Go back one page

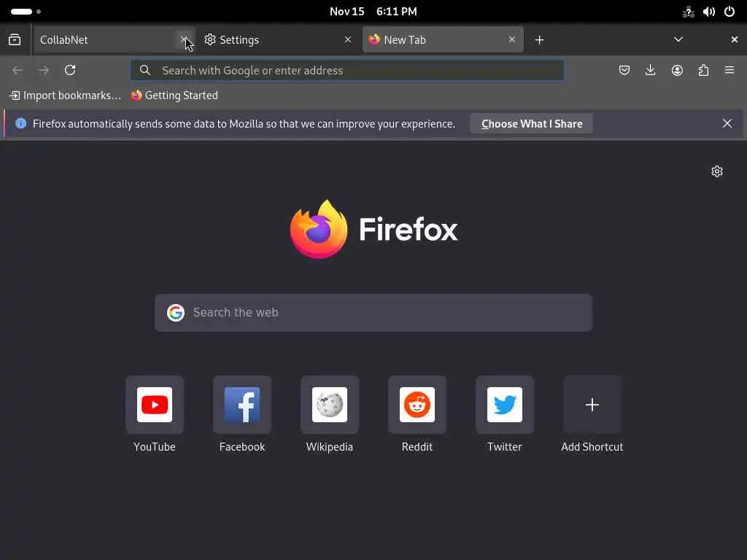pyautogui.click(x=18, y=71)
